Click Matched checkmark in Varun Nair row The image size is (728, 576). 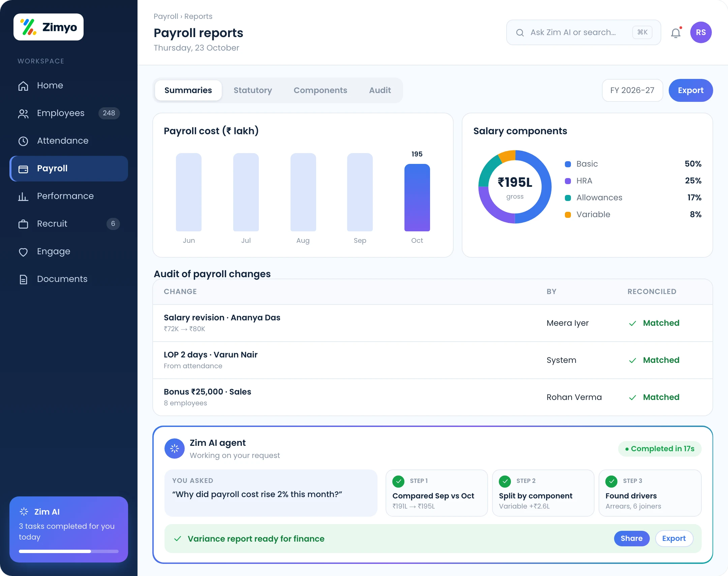pos(633,361)
